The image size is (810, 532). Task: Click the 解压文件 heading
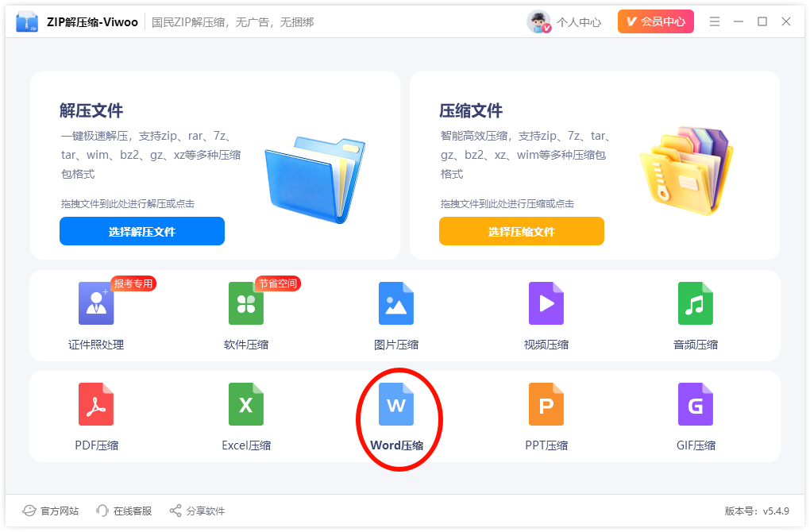coord(91,110)
